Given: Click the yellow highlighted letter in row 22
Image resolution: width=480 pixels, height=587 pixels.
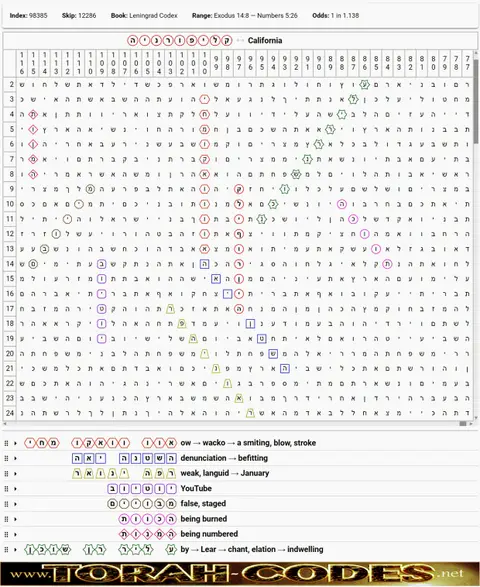Looking at the screenshot, I should (227, 383).
